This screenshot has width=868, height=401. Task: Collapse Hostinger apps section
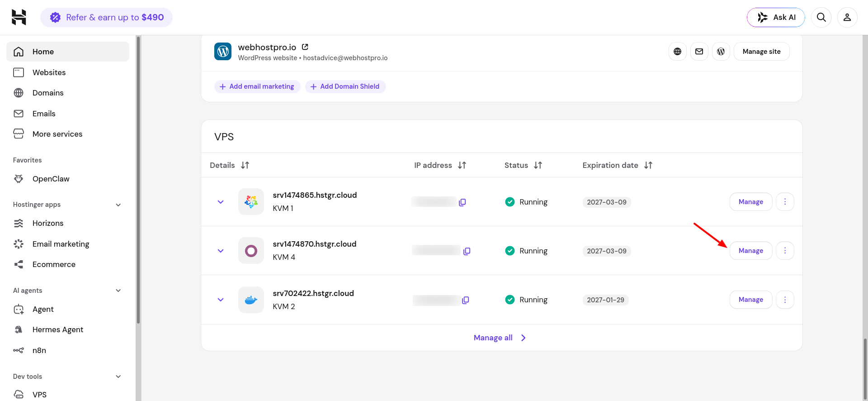tap(118, 205)
